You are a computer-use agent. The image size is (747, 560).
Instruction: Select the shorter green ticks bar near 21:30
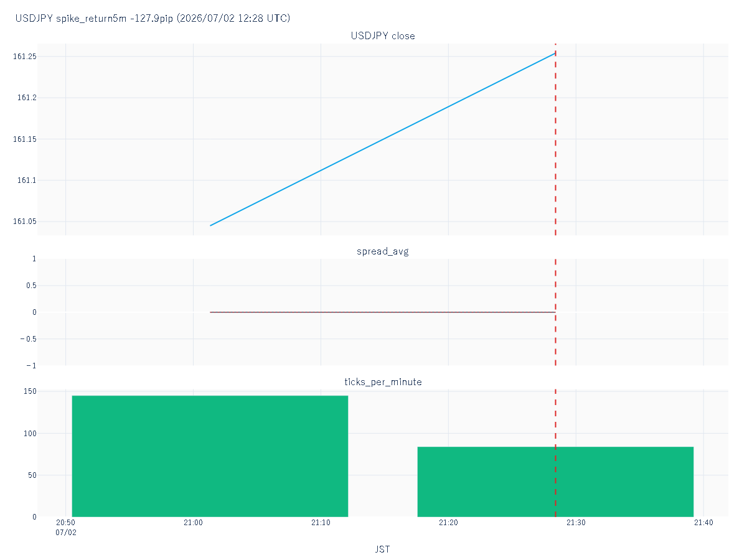555,482
